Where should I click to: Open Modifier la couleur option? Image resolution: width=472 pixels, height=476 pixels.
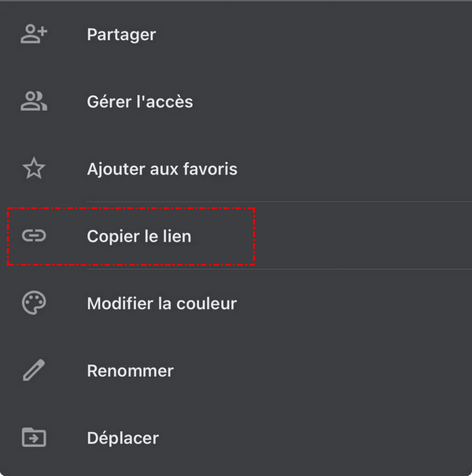tap(161, 304)
